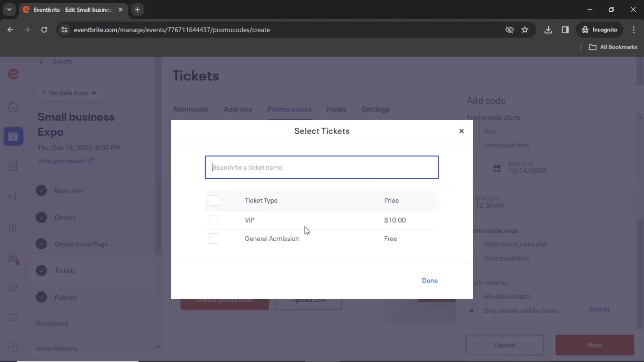Image resolution: width=644 pixels, height=362 pixels.
Task: Open the Settings tab
Action: point(376,109)
